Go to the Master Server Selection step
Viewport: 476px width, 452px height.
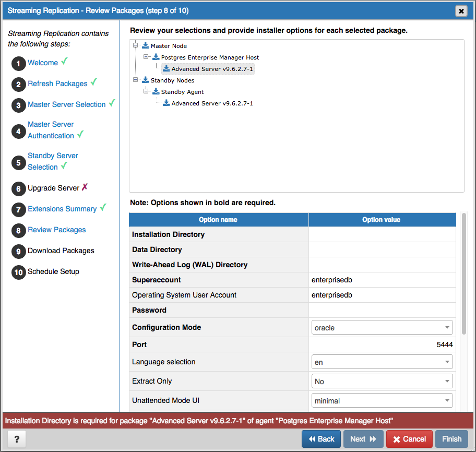coord(66,104)
